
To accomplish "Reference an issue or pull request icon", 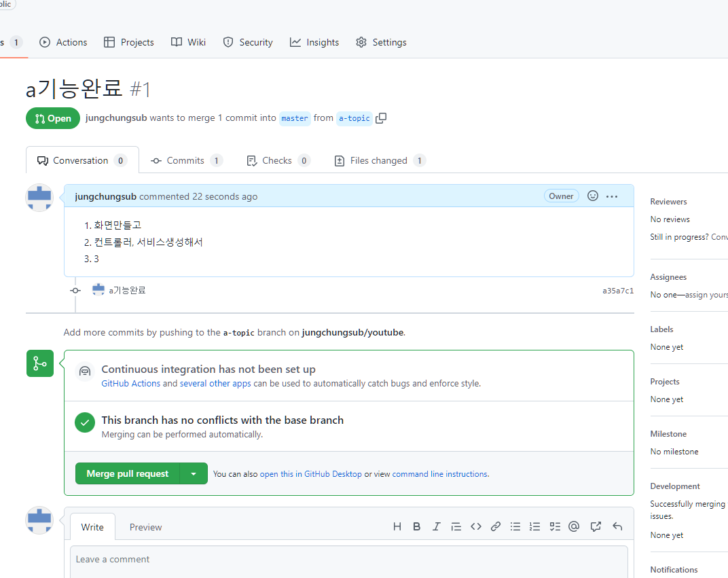I will [596, 526].
